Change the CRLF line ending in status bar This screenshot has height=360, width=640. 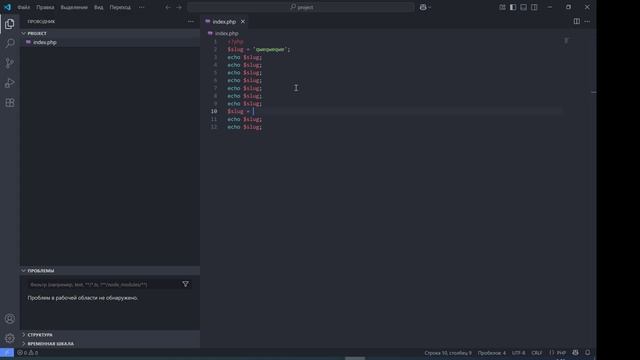pos(537,353)
